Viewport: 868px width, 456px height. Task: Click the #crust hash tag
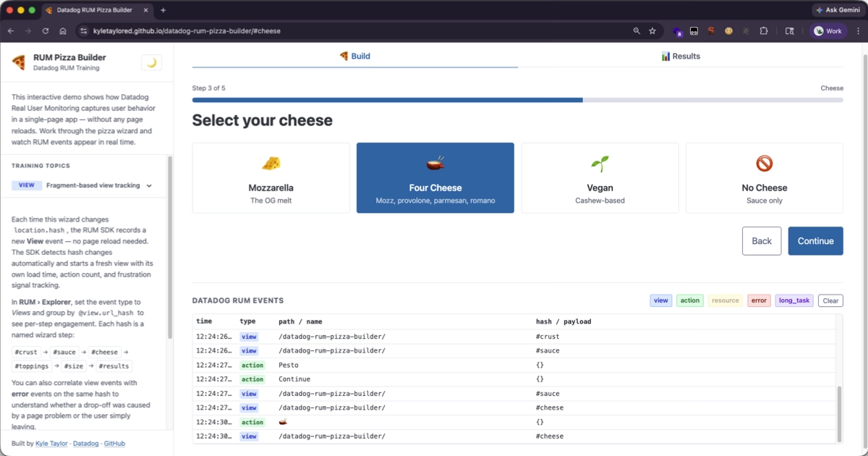point(25,352)
